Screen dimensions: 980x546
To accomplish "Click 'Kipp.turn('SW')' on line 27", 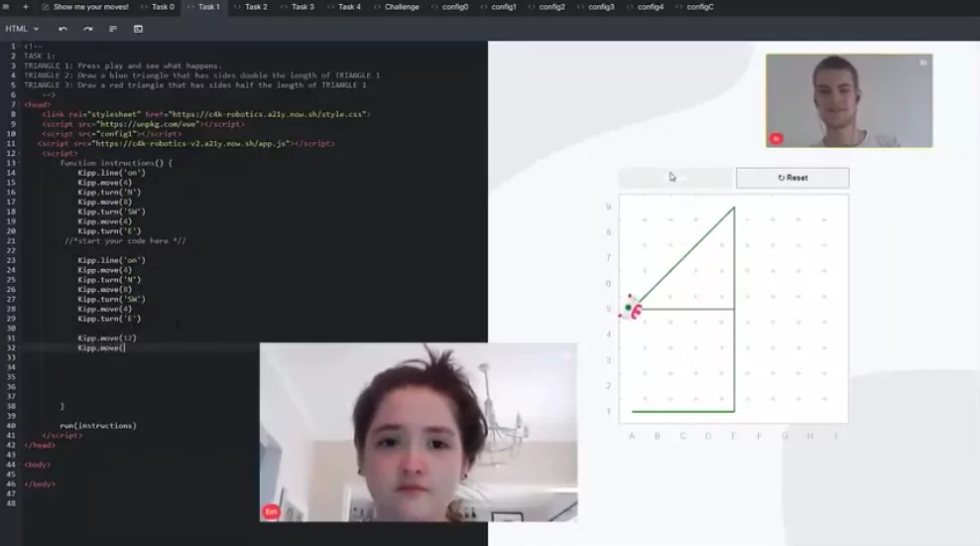I will (111, 300).
